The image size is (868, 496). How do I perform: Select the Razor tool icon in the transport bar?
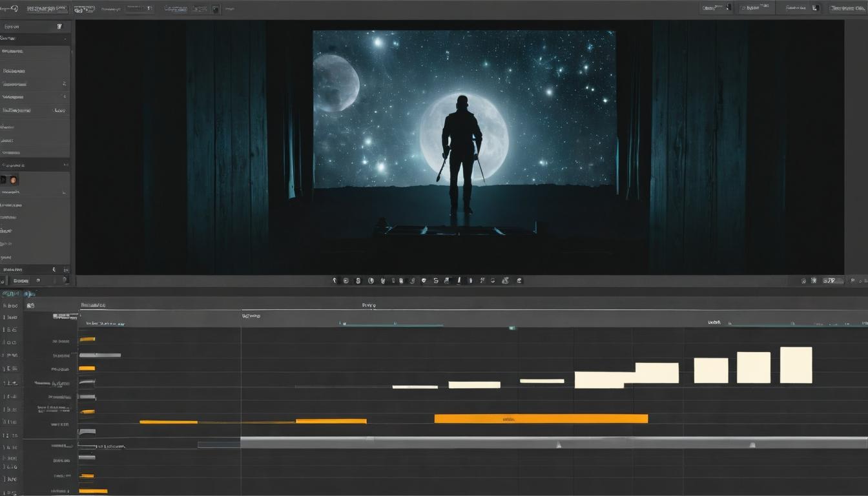tap(459, 280)
